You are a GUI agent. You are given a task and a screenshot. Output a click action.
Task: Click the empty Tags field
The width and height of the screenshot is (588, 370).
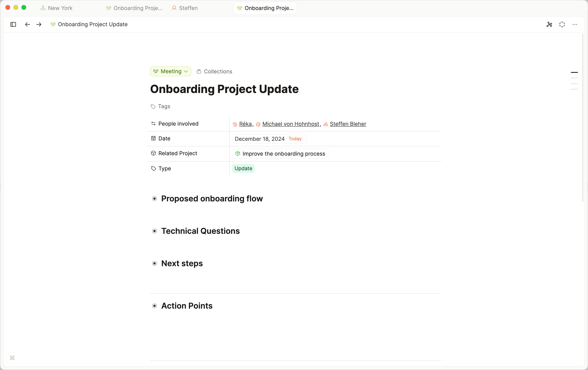click(x=164, y=106)
